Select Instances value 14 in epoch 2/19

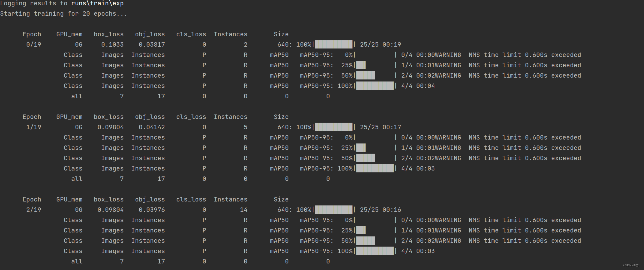coord(244,210)
